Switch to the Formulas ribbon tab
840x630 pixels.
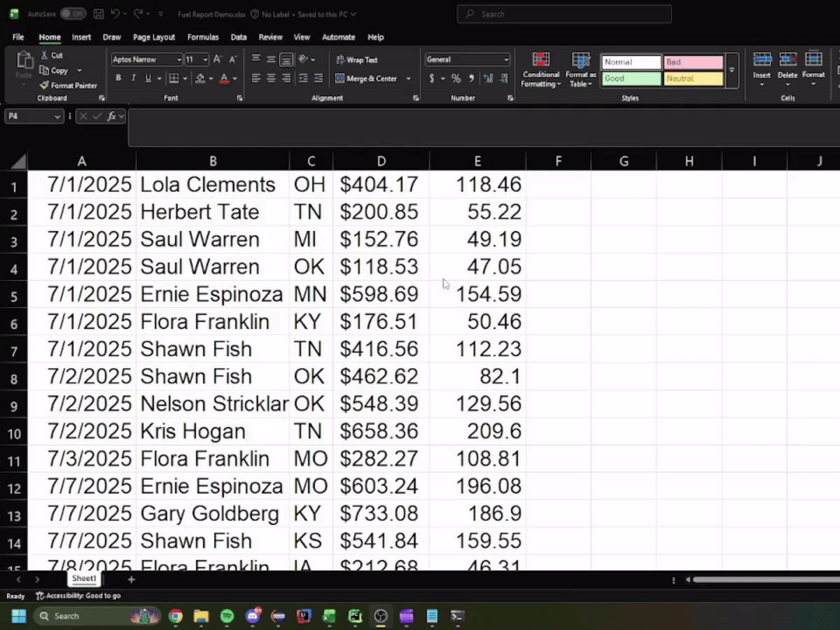(x=203, y=37)
